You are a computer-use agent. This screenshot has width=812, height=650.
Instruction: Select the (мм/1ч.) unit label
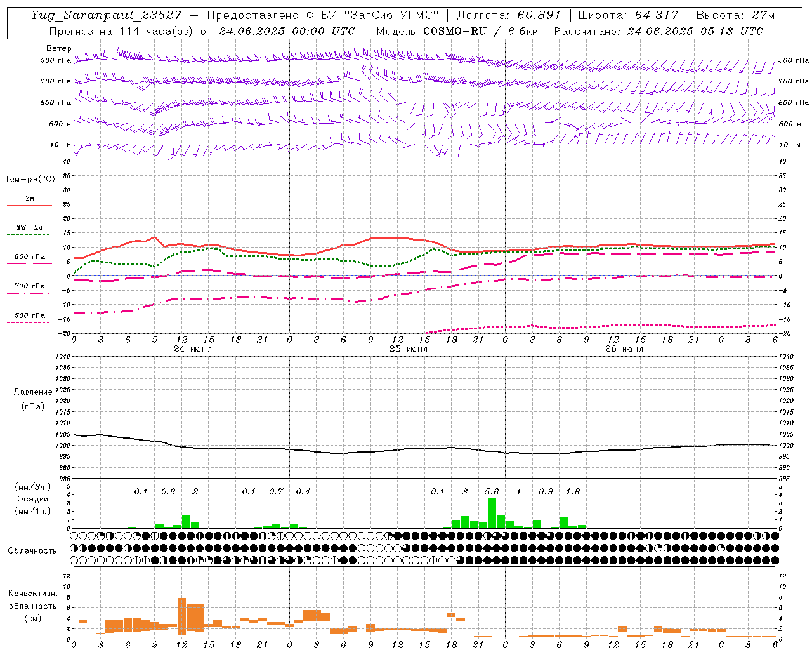(x=32, y=511)
